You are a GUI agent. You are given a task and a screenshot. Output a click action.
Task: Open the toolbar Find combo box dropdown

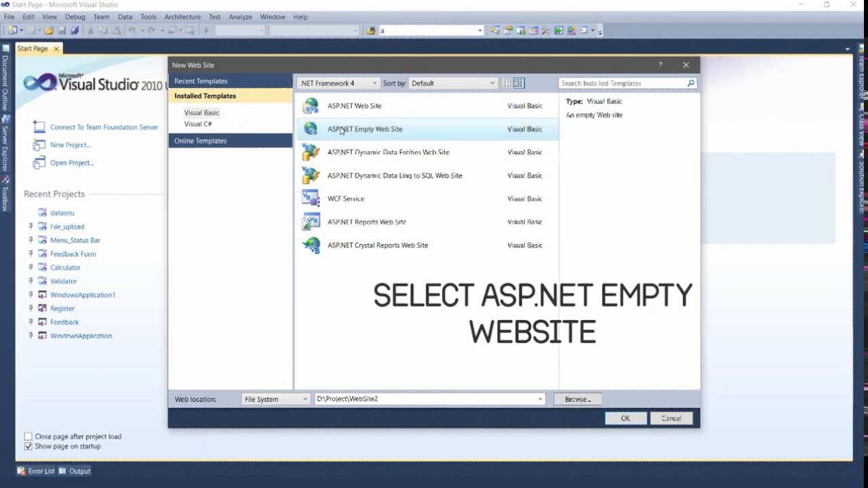480,30
